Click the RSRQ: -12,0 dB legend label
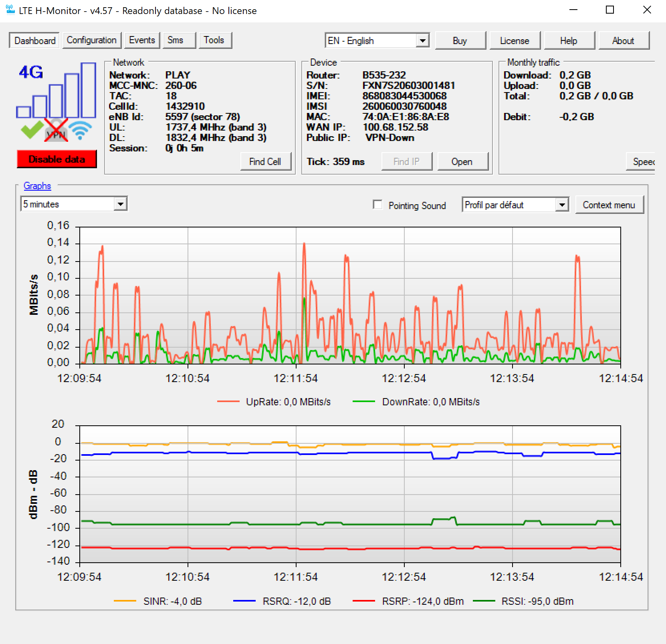This screenshot has width=666, height=644. coord(297,601)
